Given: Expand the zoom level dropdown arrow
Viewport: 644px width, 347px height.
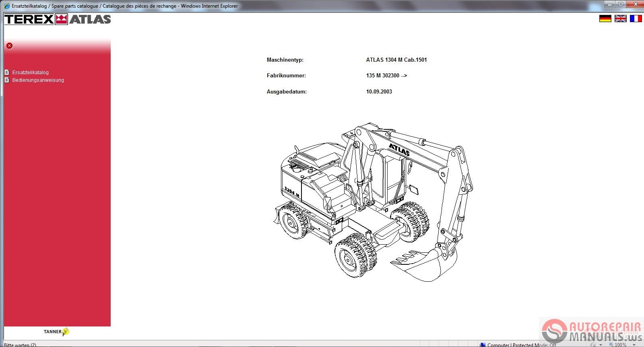Looking at the screenshot, I should (634, 345).
